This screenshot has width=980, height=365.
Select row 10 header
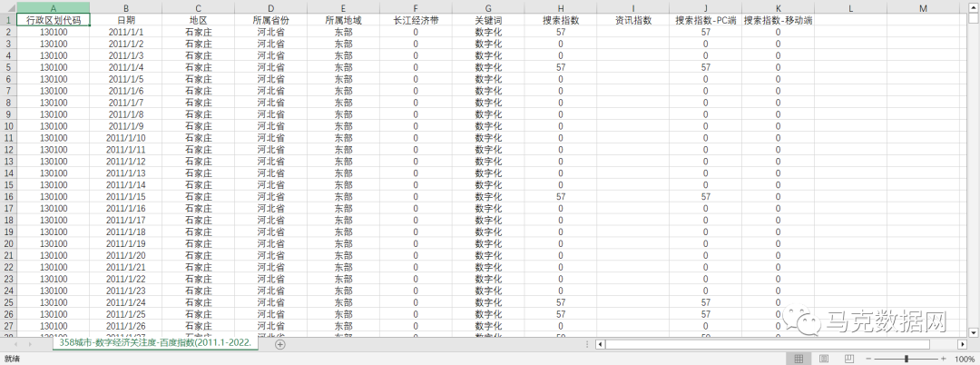8,125
